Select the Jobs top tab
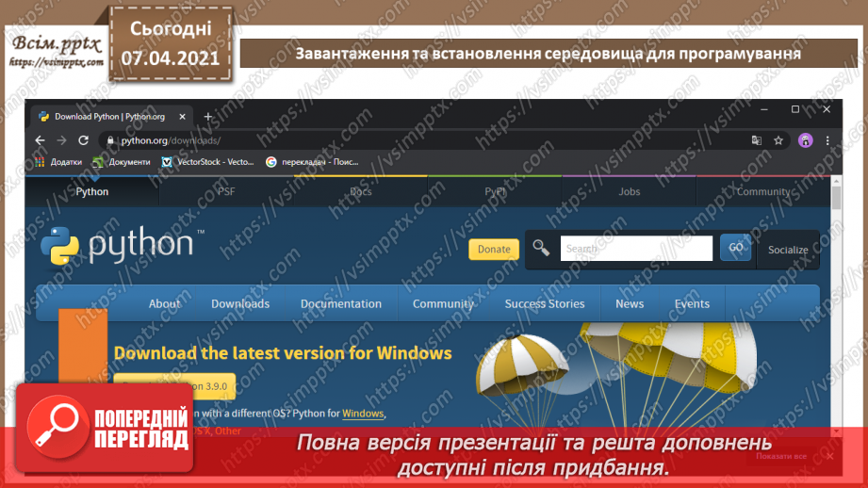The image size is (868, 488). click(629, 191)
